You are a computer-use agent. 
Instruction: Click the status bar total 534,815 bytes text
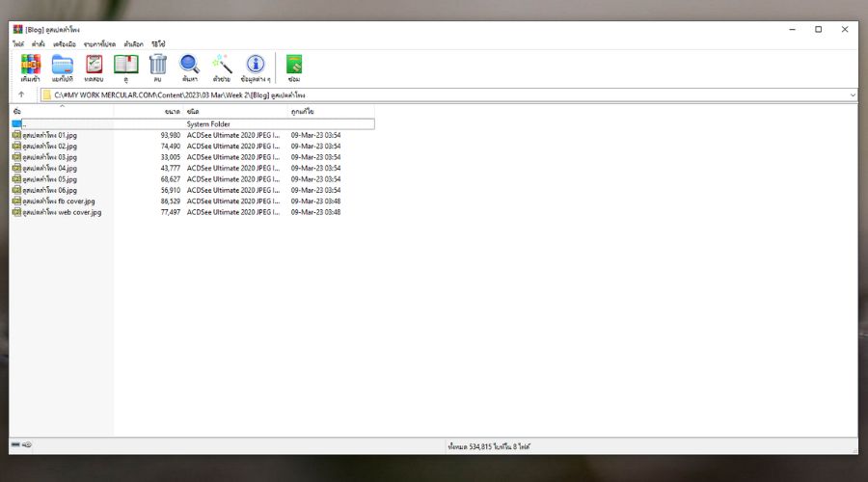click(x=489, y=446)
